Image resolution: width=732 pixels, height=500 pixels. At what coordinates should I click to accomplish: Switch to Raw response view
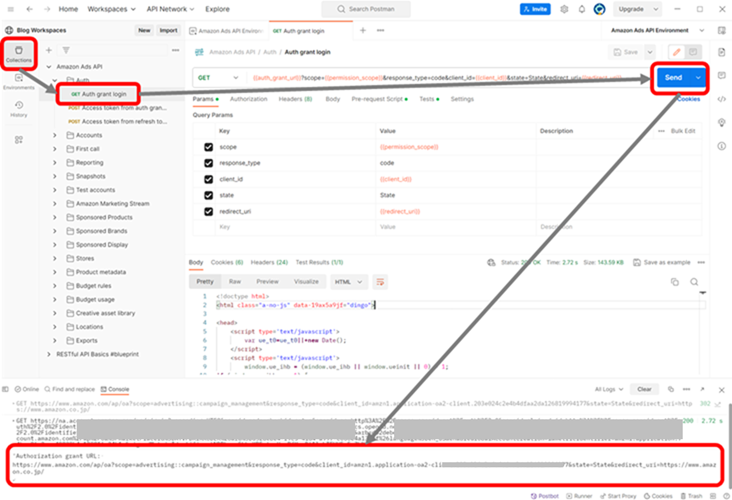tap(235, 282)
